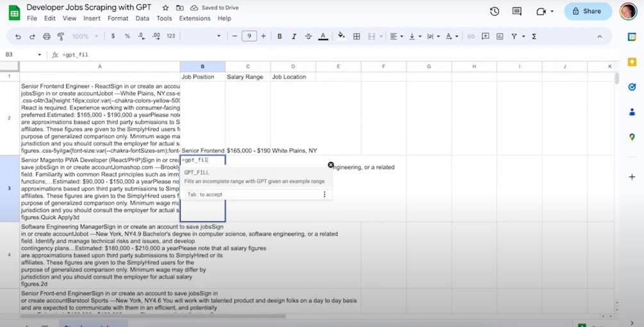Insert a link with the chain icon
Viewport: 644px width, 327px height.
pos(471,36)
